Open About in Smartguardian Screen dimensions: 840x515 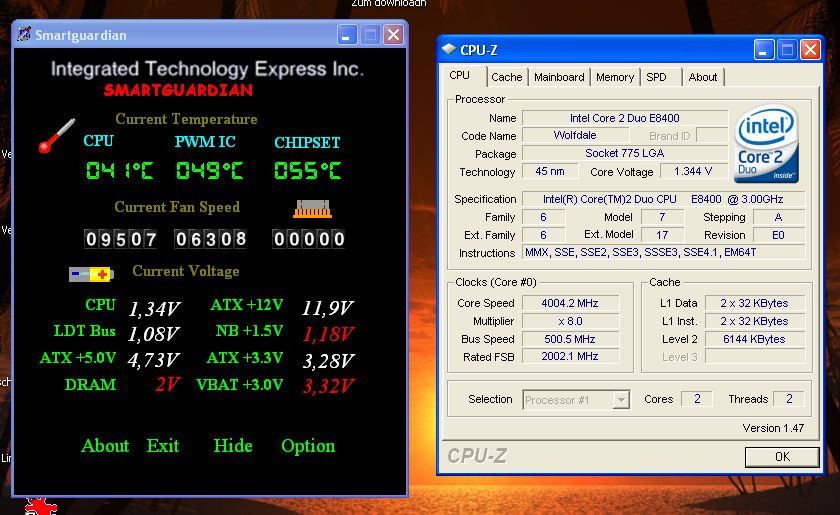(105, 446)
